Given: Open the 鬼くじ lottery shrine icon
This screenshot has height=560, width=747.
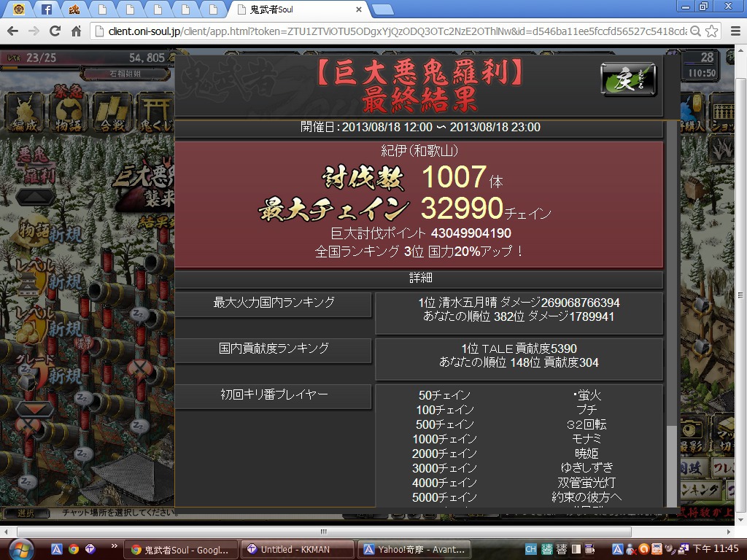Looking at the screenshot, I should pyautogui.click(x=155, y=112).
